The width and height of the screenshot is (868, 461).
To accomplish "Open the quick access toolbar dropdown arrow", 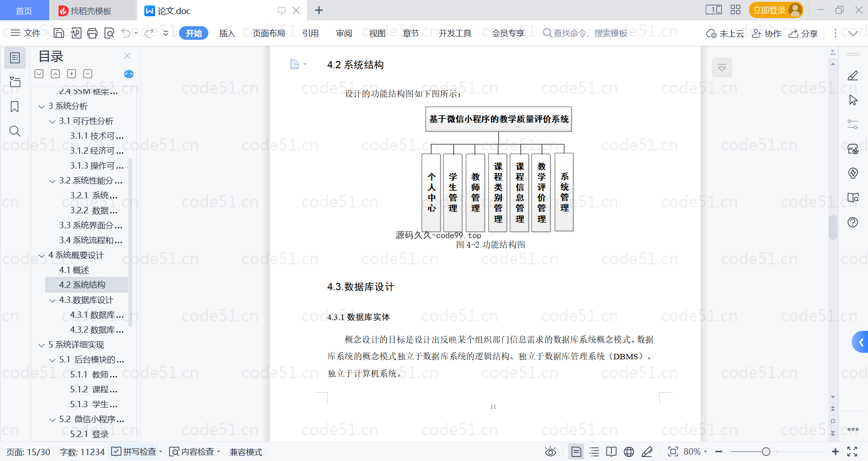I will tap(166, 33).
